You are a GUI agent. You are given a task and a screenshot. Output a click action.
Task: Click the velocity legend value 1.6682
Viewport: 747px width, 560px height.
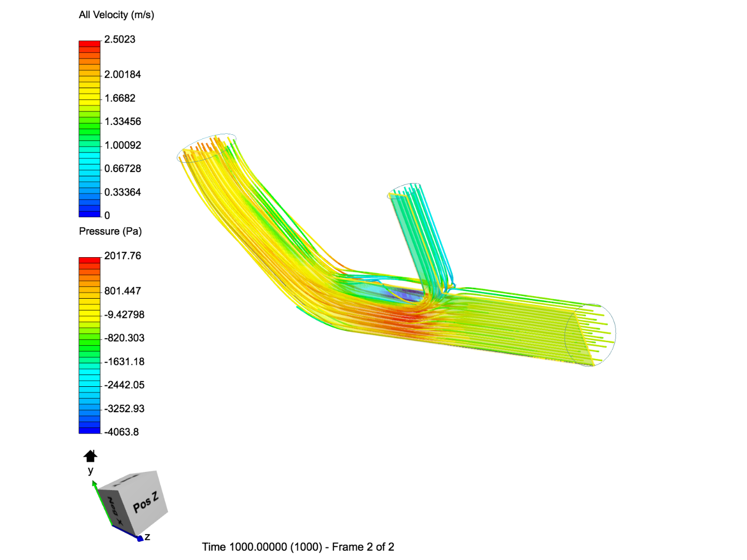120,98
